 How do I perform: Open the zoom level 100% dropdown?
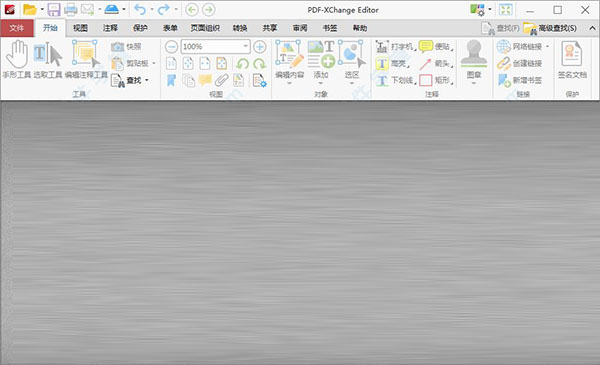click(245, 47)
